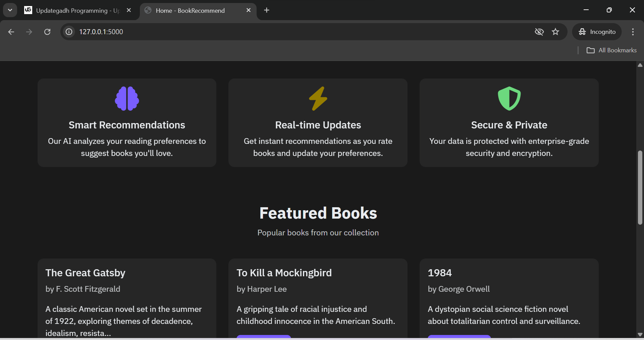This screenshot has height=340, width=644.
Task: Open the Chrome three-dot menu
Action: click(633, 32)
